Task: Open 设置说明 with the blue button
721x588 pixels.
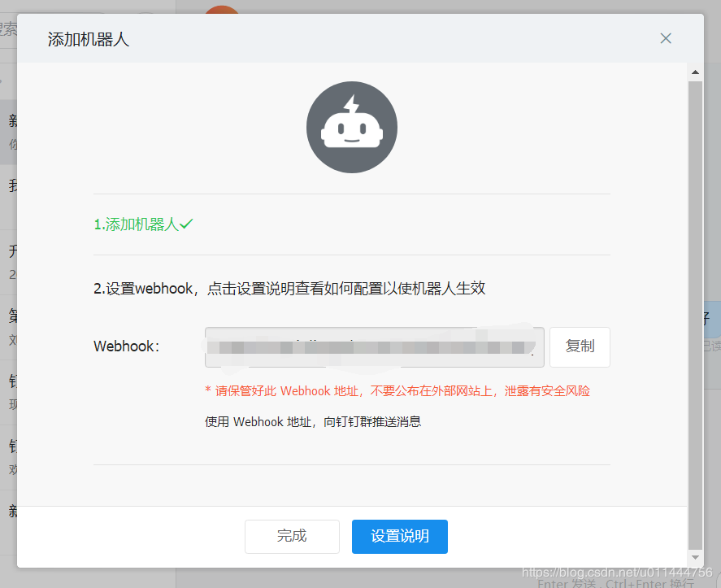Action: point(399,537)
